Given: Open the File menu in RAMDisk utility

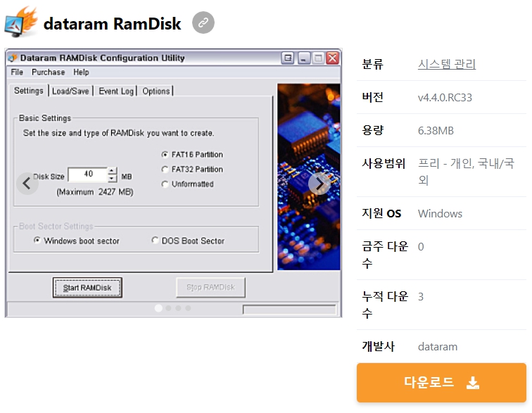Looking at the screenshot, I should [17, 72].
